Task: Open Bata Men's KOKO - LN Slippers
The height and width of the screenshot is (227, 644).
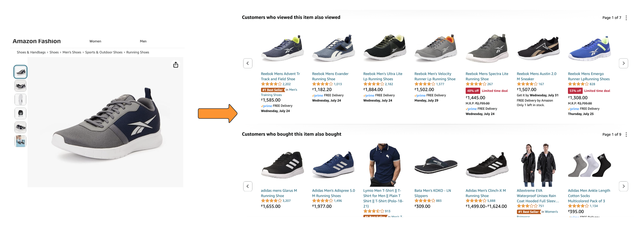Action: click(x=432, y=193)
